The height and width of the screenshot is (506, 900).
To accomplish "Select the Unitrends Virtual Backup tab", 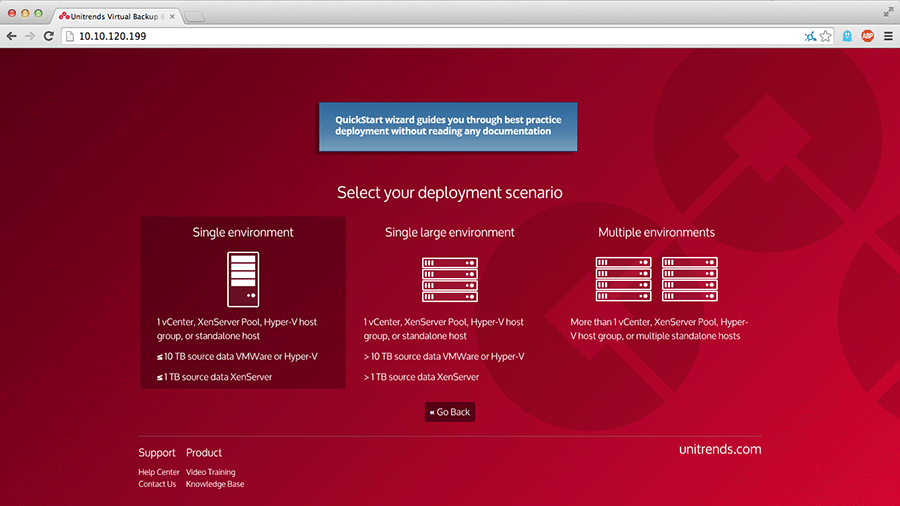I will [118, 16].
